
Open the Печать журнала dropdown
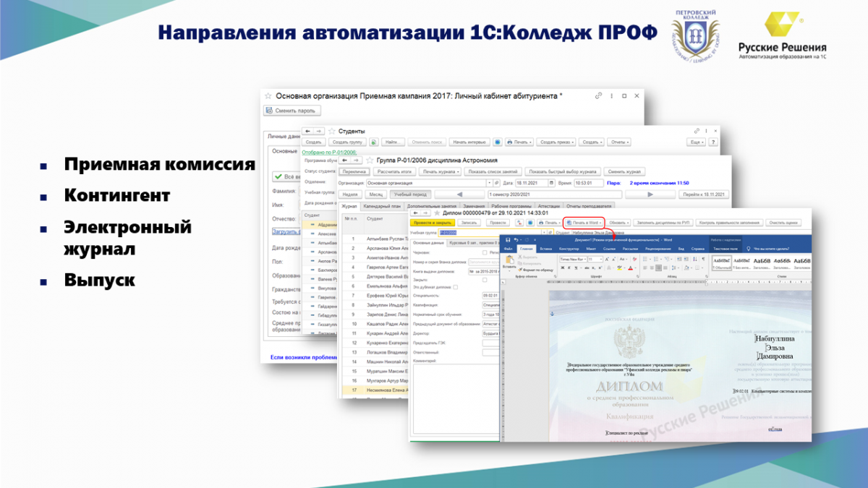tap(441, 172)
